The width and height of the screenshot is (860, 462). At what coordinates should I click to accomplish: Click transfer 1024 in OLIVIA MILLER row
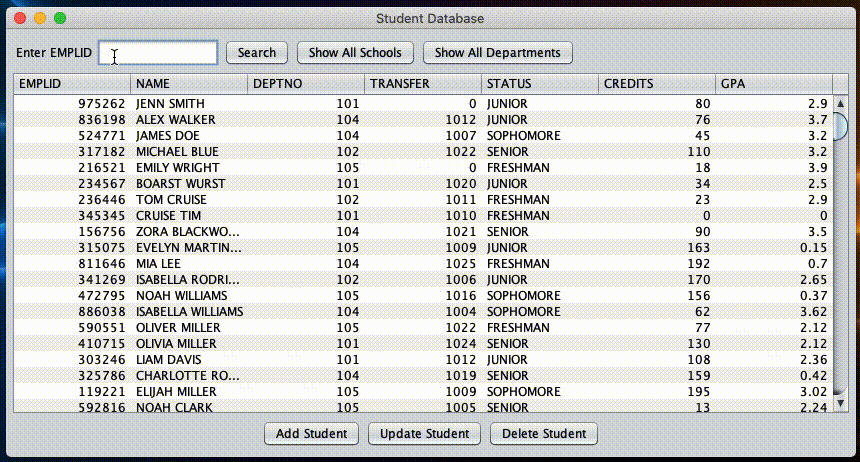423,343
